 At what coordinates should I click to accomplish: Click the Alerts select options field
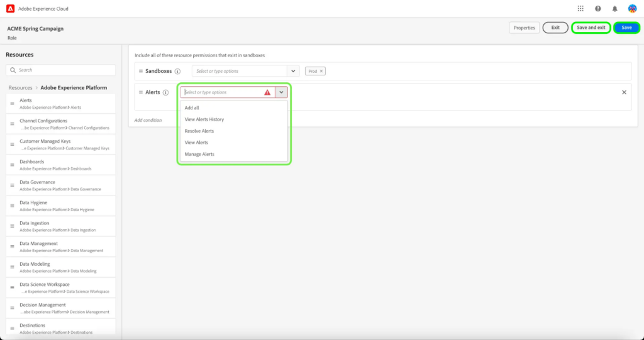[x=228, y=92]
